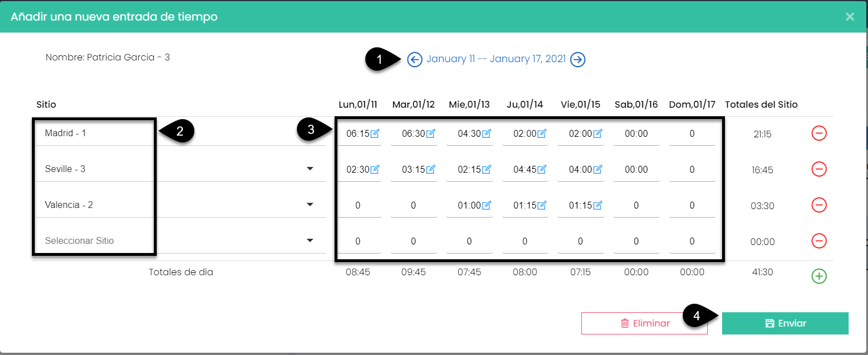Click the Enviar submit button
Screen dimensions: 868x355
pyautogui.click(x=785, y=323)
